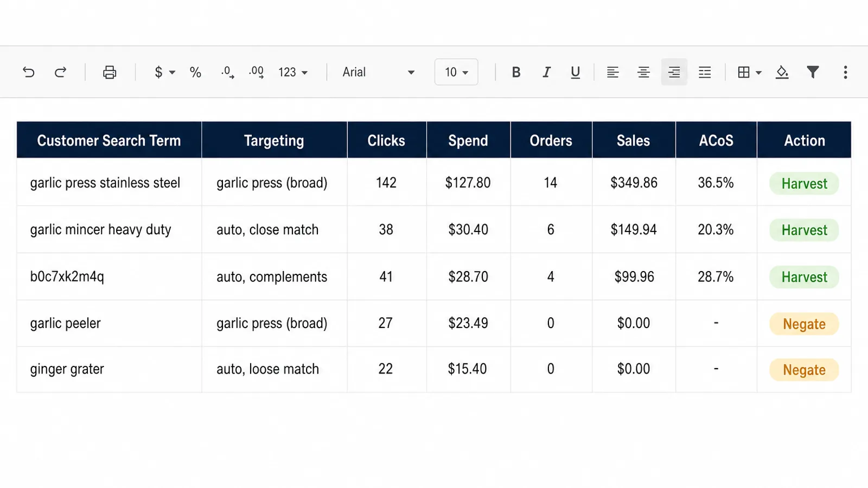This screenshot has height=488, width=868.
Task: Open more options three-dot menu
Action: click(x=845, y=72)
